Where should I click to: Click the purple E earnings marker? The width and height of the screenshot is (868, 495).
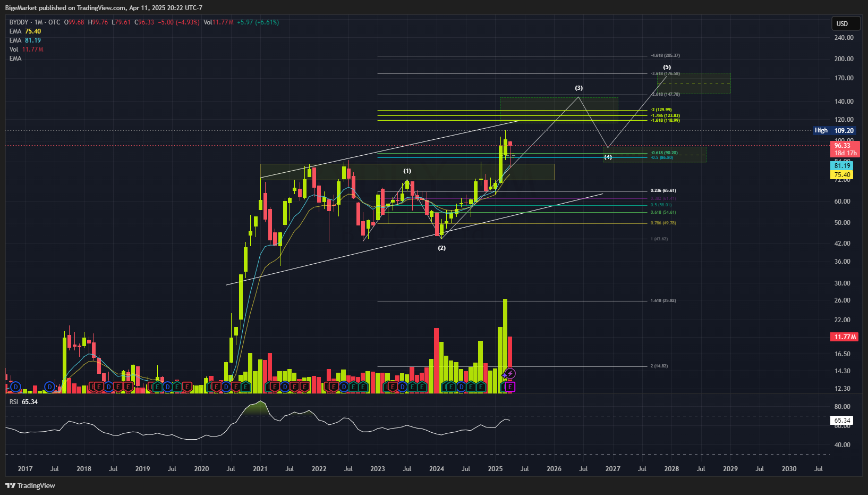[x=509, y=387]
